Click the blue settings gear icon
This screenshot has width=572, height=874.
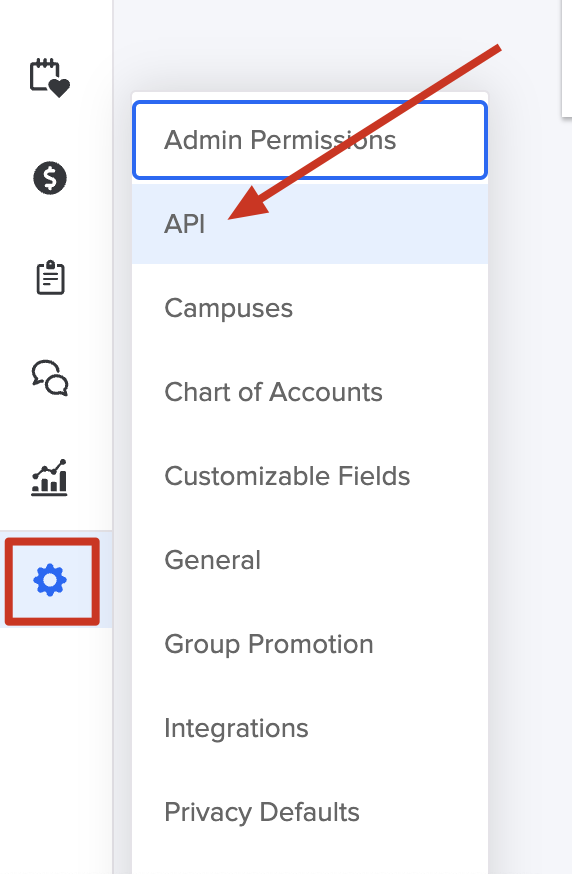coord(50,580)
